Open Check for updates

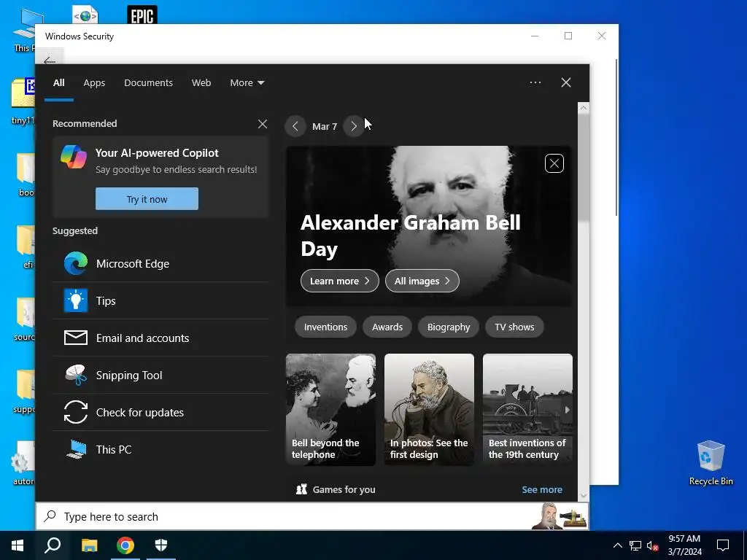click(x=160, y=413)
